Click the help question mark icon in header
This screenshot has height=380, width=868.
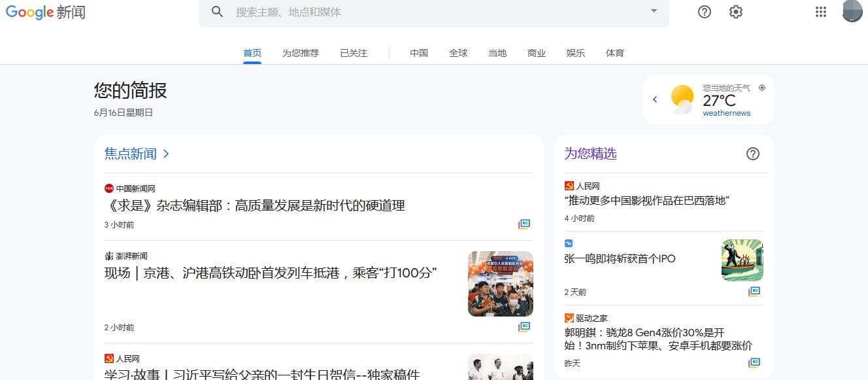click(x=704, y=12)
